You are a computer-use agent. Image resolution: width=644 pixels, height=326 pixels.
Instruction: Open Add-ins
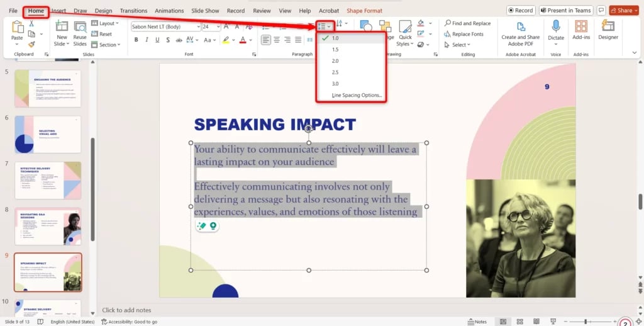pos(581,30)
